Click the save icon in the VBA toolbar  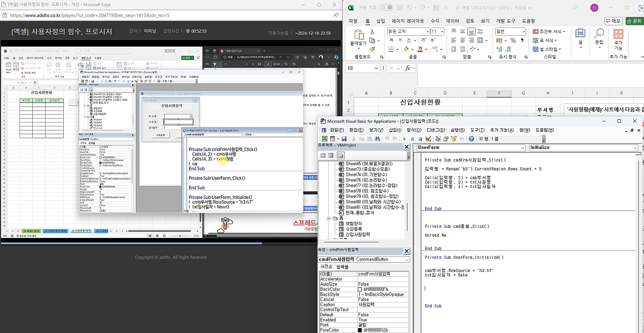tap(344, 139)
